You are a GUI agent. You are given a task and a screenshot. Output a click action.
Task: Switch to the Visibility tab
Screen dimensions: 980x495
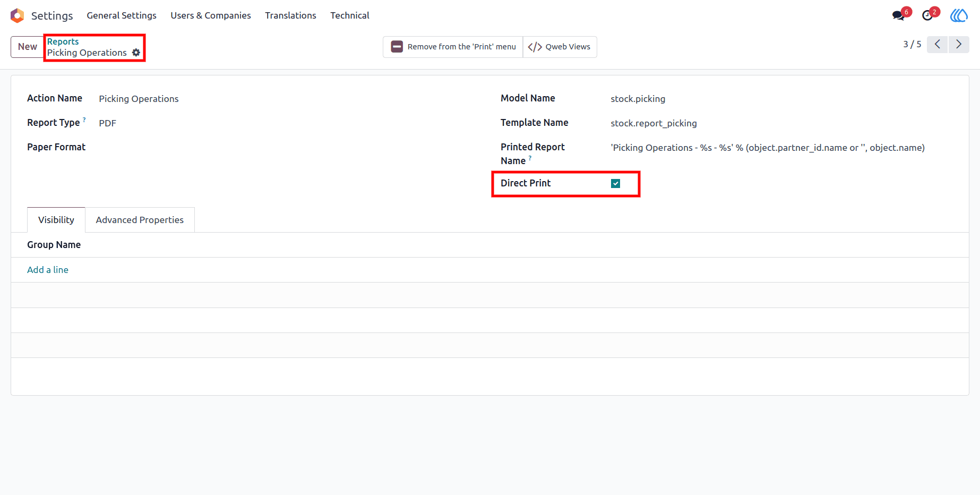[56, 220]
